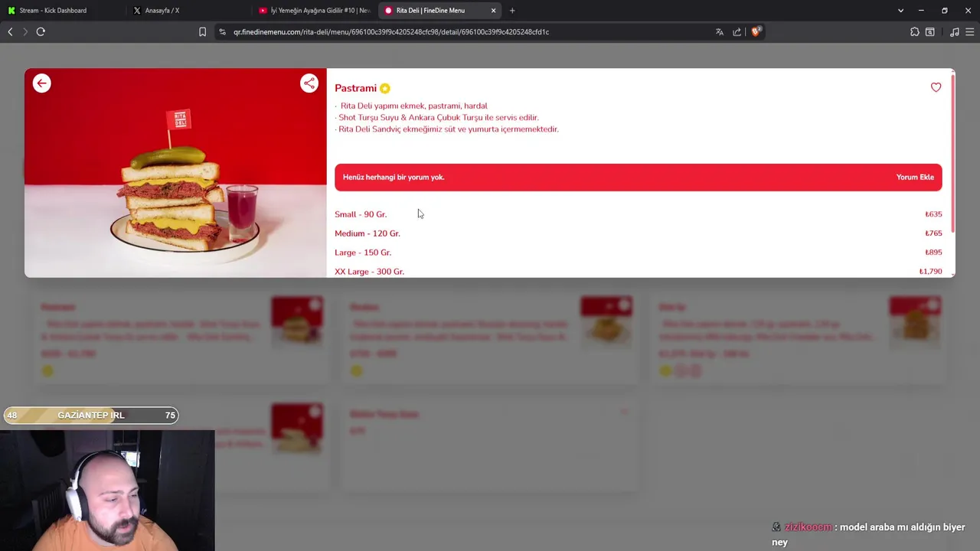Open Brave Shields lion icon
The image size is (980, 551).
pyautogui.click(x=756, y=31)
